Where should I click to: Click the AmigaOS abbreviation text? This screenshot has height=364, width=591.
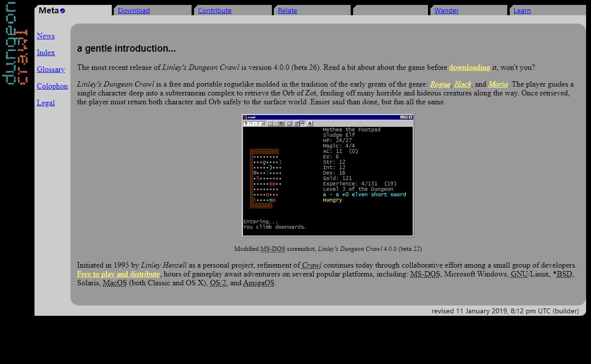[x=259, y=283]
